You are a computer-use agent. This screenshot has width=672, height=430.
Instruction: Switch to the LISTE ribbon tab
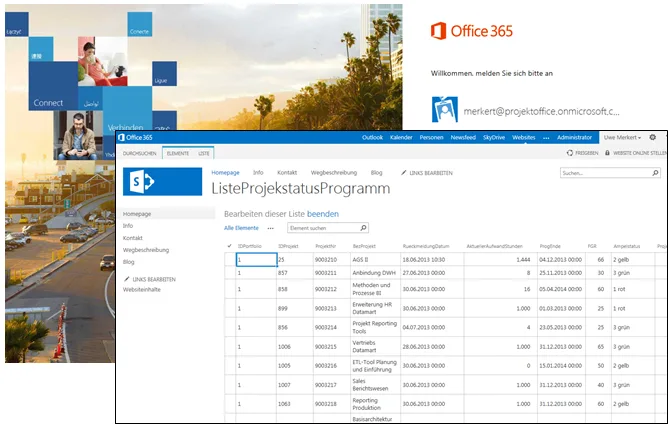pos(204,153)
